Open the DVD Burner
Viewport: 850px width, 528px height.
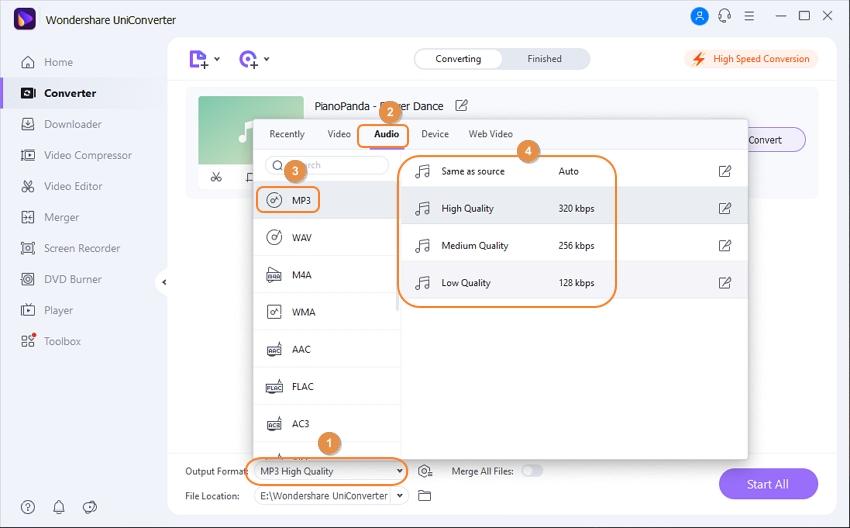(x=61, y=279)
